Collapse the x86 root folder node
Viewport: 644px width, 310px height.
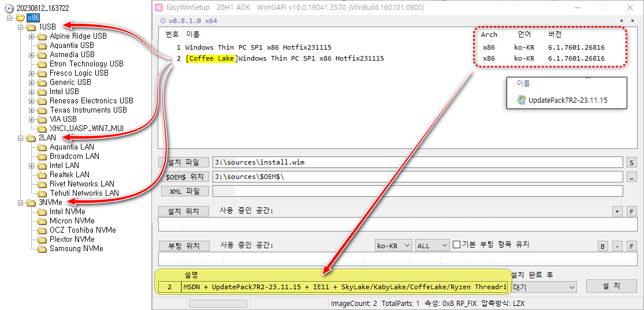pyautogui.click(x=10, y=18)
